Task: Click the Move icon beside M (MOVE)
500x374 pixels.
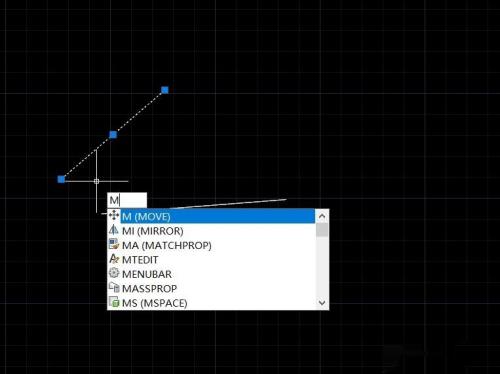Action: pos(114,215)
